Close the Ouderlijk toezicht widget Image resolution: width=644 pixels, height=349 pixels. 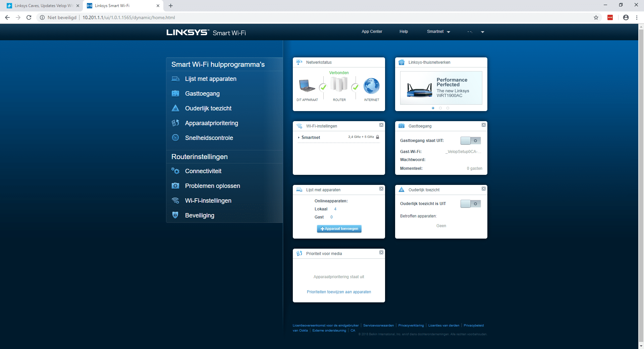point(484,189)
